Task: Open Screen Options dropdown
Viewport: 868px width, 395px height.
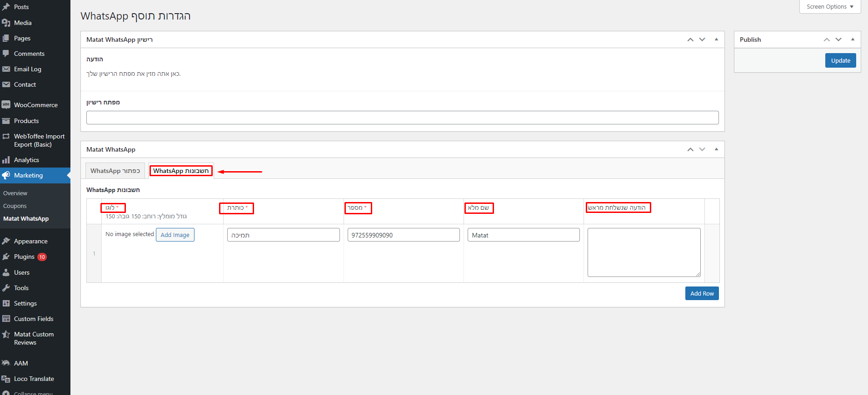Action: point(830,7)
